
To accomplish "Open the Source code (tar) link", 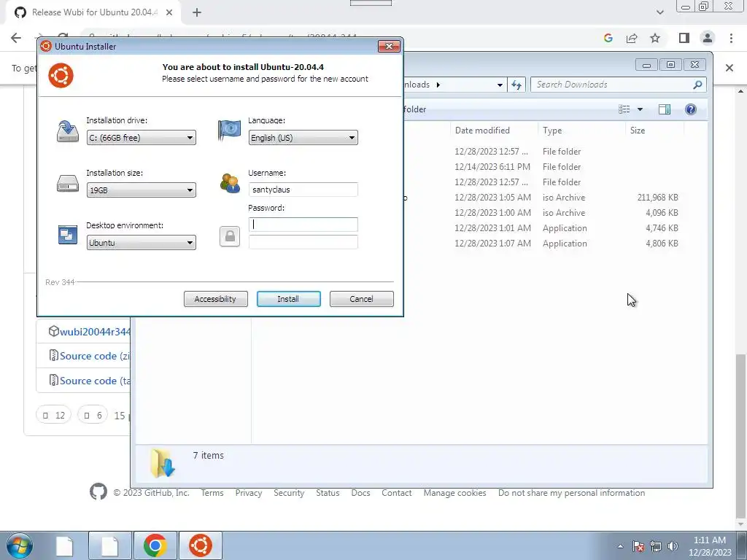I will (x=94, y=381).
